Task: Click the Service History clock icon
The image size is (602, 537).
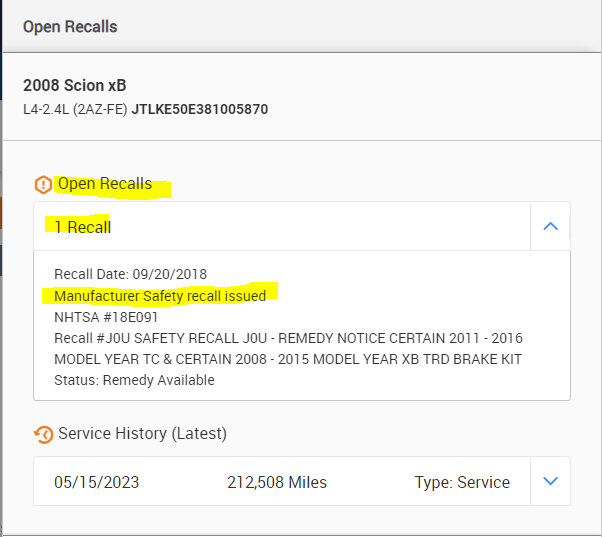Action: click(43, 434)
